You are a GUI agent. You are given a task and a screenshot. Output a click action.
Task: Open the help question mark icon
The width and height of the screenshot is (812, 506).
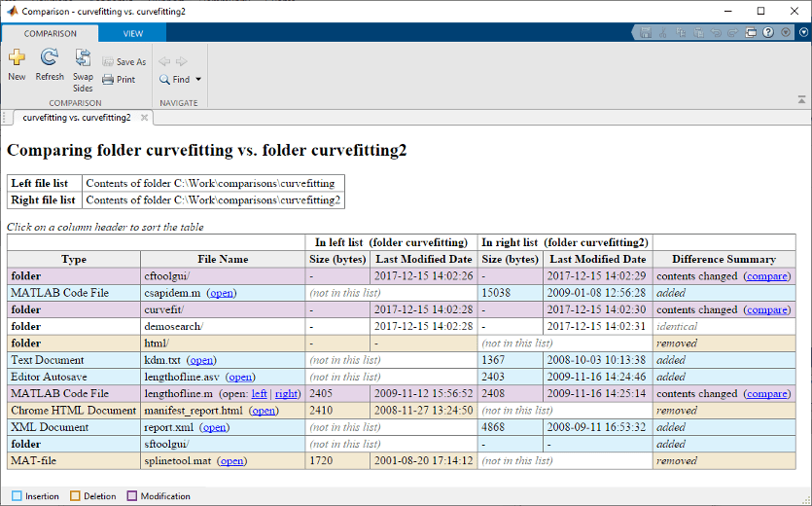pyautogui.click(x=768, y=33)
